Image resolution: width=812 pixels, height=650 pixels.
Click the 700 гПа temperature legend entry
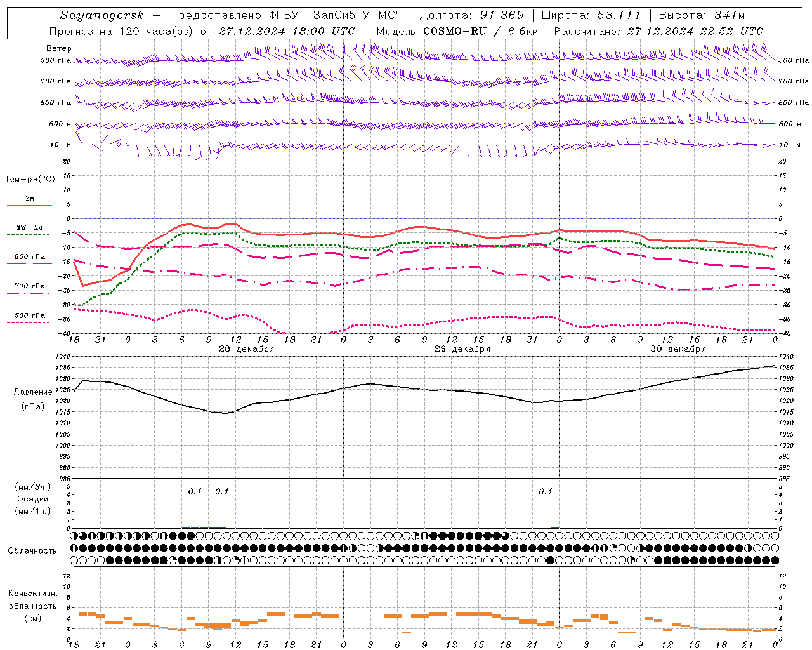pos(30,286)
